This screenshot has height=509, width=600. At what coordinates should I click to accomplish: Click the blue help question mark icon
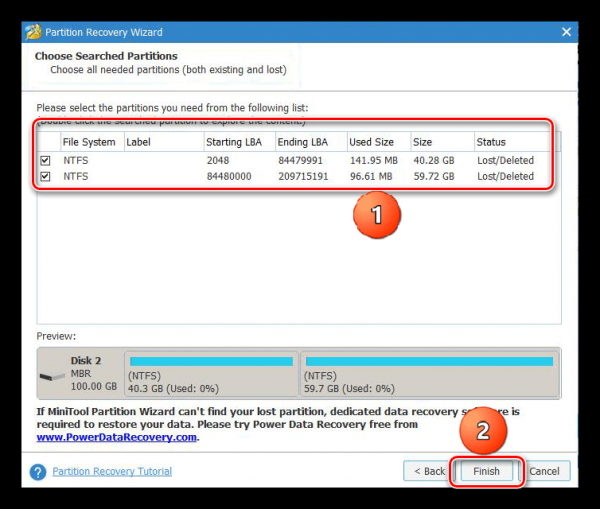click(38, 472)
